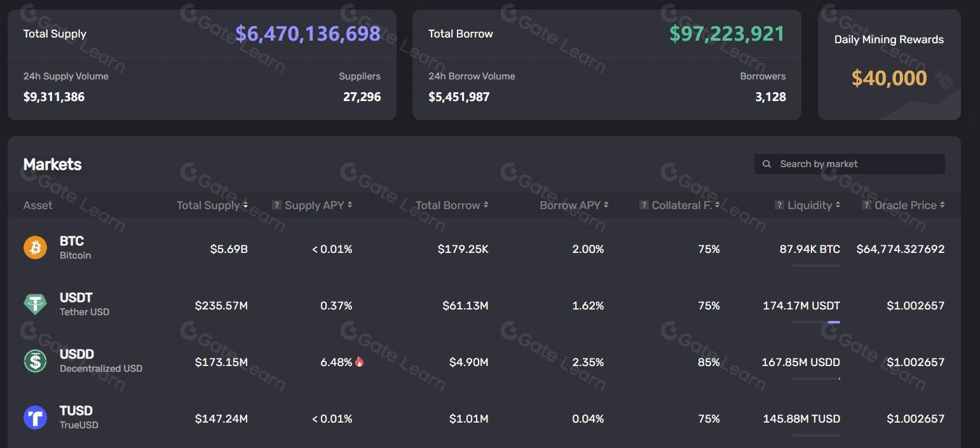Click the USDD supply APY fire icon
The height and width of the screenshot is (448, 980).
coord(360,362)
